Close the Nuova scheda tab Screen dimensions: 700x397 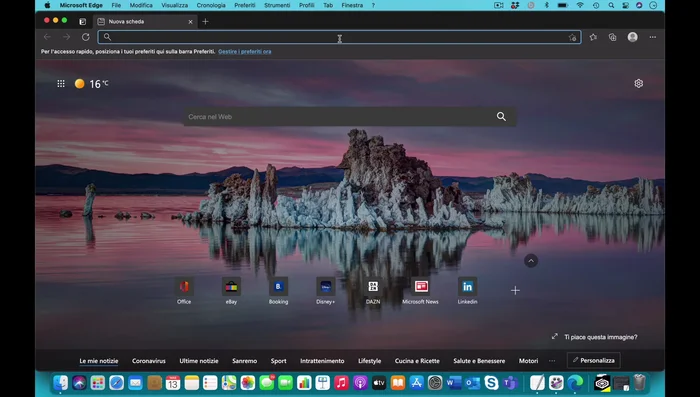click(x=190, y=21)
